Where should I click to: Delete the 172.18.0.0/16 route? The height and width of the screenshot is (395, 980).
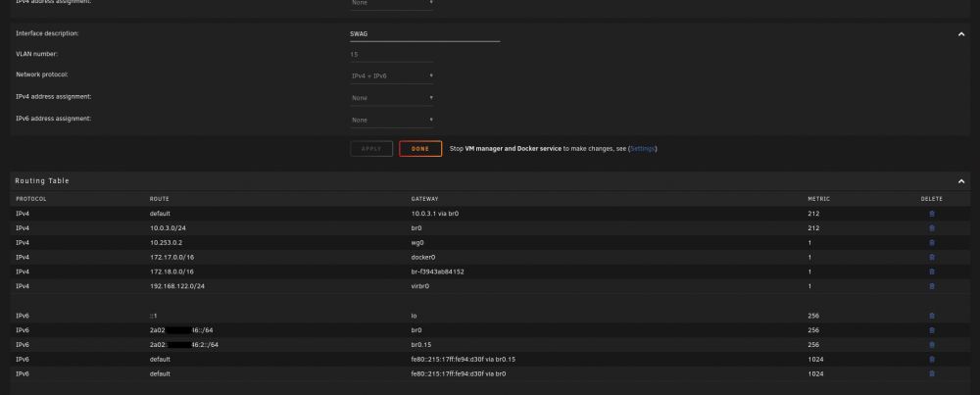click(x=932, y=272)
